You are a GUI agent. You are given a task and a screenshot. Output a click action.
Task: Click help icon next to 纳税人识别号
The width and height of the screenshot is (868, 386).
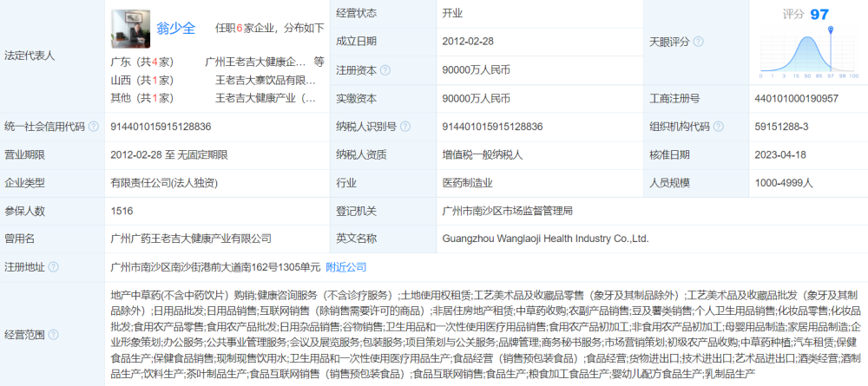point(405,127)
